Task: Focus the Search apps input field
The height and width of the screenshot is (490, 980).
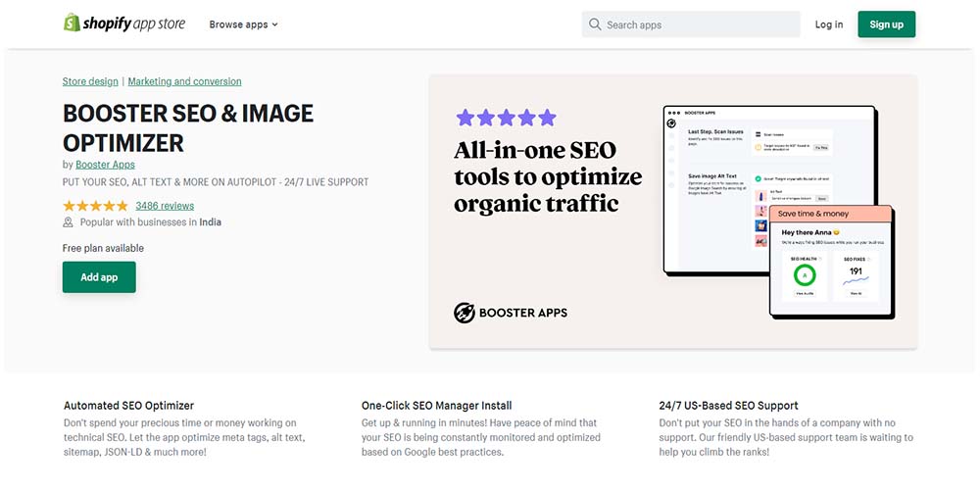Action: [x=691, y=25]
